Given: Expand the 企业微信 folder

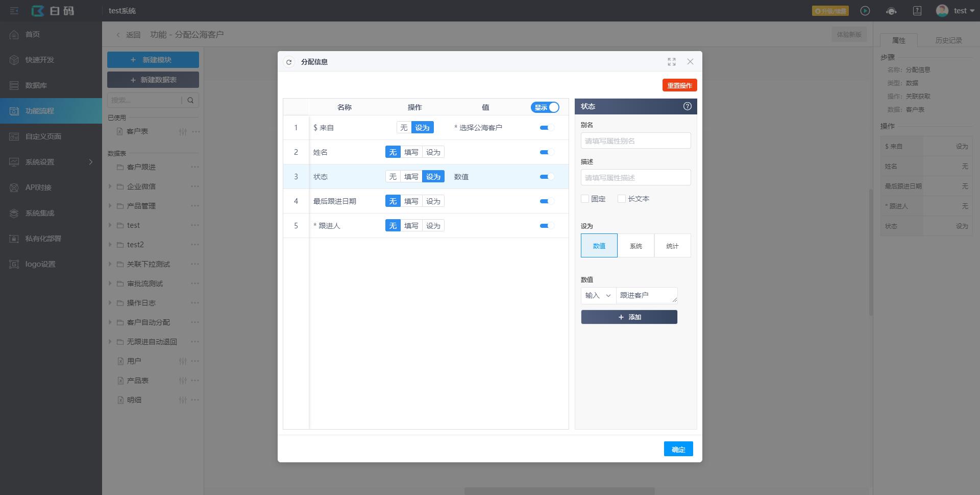Looking at the screenshot, I should pyautogui.click(x=110, y=186).
